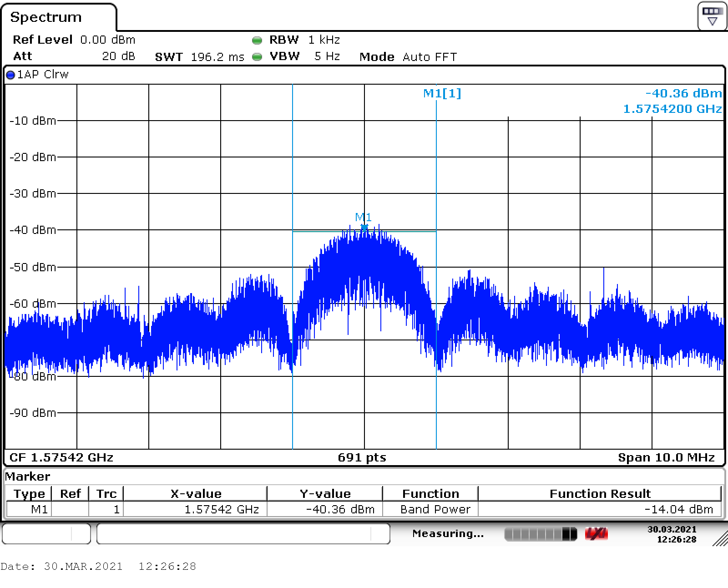Select the Ref Level 0.00 dBm value
This screenshot has width=728, height=588.
click(x=107, y=40)
